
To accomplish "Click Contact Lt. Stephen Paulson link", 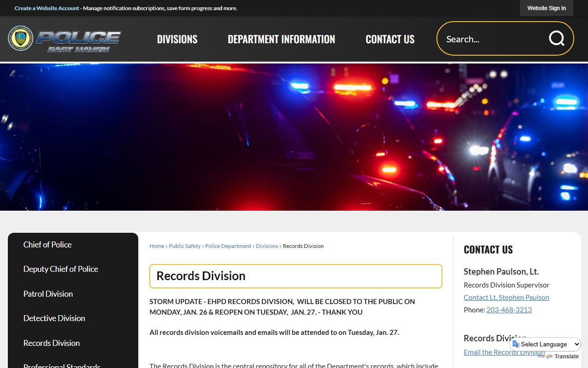I will tap(506, 297).
